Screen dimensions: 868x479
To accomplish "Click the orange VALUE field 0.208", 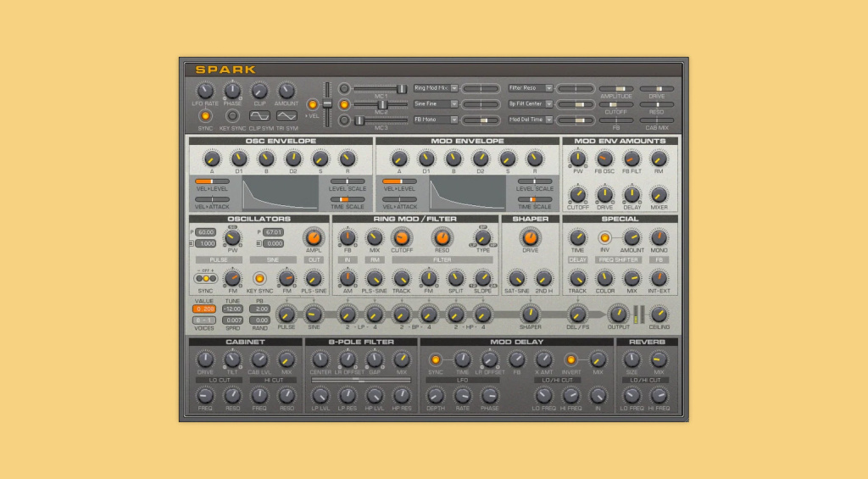I will 203,309.
